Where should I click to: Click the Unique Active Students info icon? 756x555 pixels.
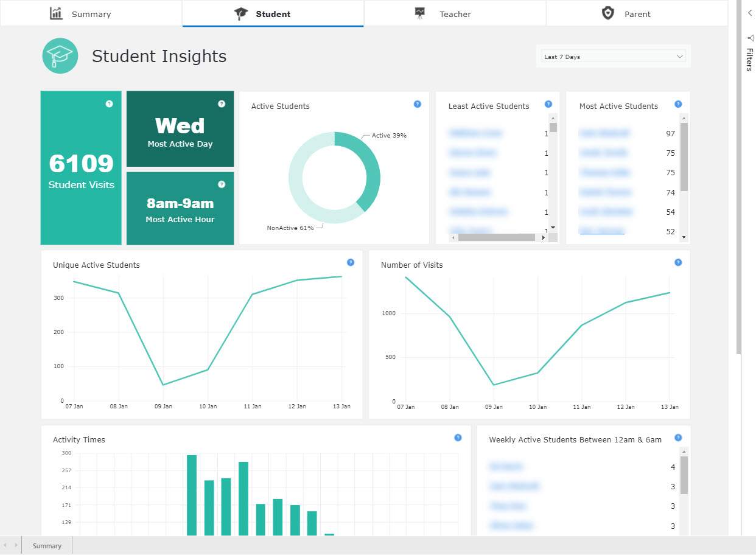(x=351, y=262)
